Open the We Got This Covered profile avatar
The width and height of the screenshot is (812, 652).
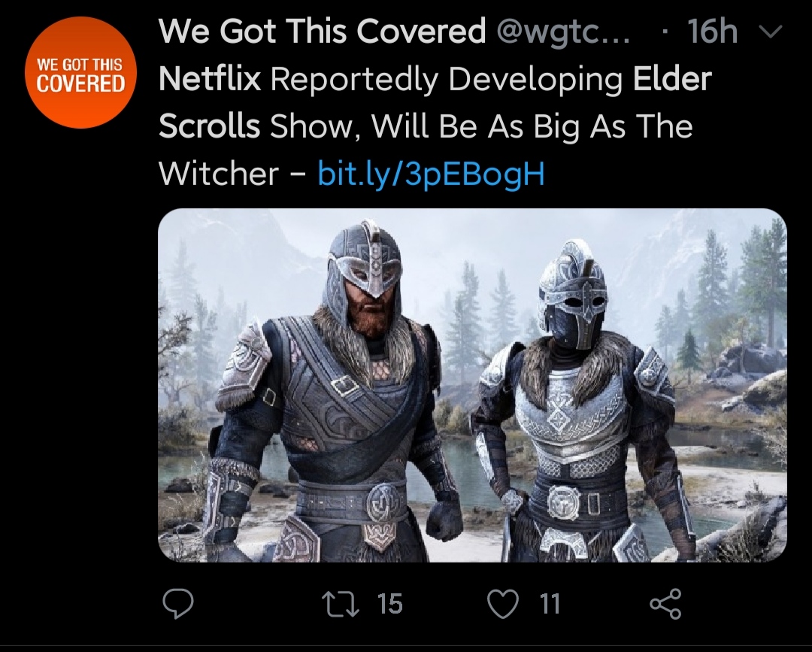[80, 72]
